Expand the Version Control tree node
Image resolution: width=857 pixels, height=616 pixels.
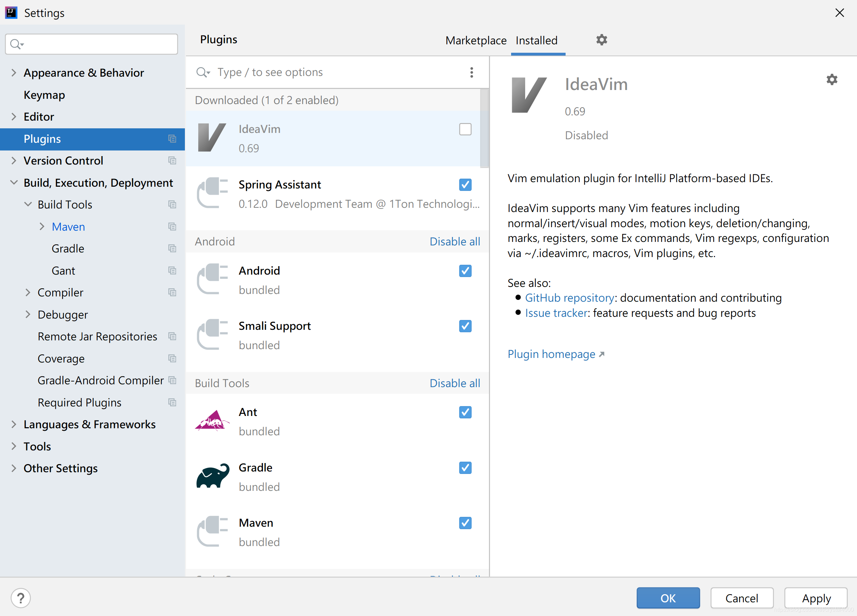tap(14, 161)
